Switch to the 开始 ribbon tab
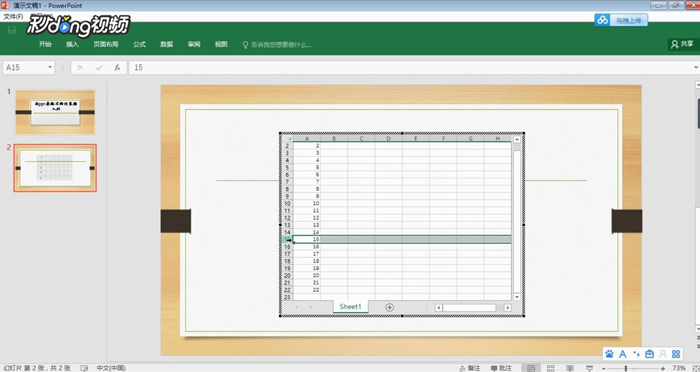700x372 pixels. click(x=45, y=44)
